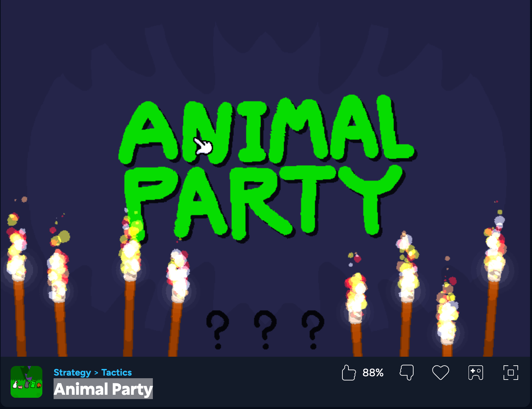Image resolution: width=532 pixels, height=409 pixels.
Task: Click the green ANIMAL logo word
Action: click(x=267, y=130)
